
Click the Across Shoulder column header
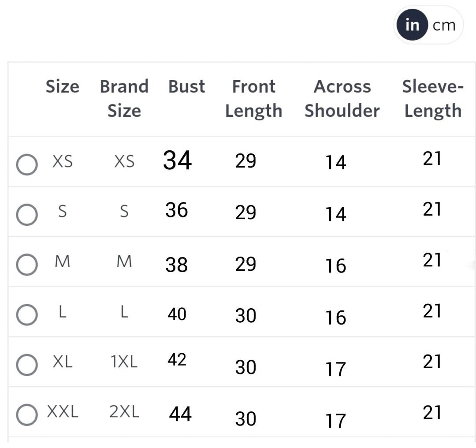pos(342,98)
